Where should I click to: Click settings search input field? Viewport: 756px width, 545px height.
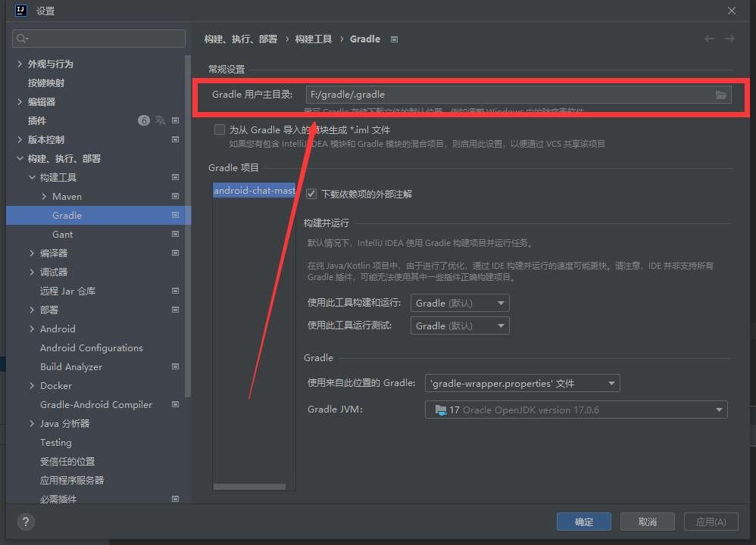(x=98, y=39)
